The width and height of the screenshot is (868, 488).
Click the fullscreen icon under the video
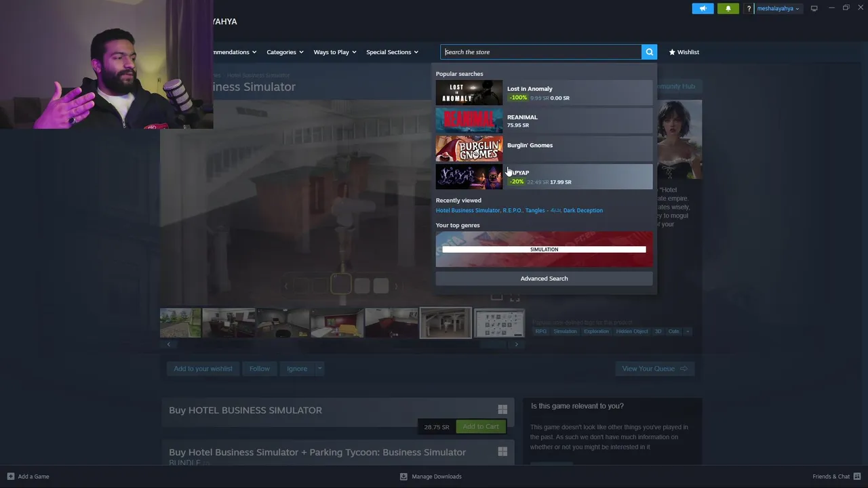coord(515,298)
